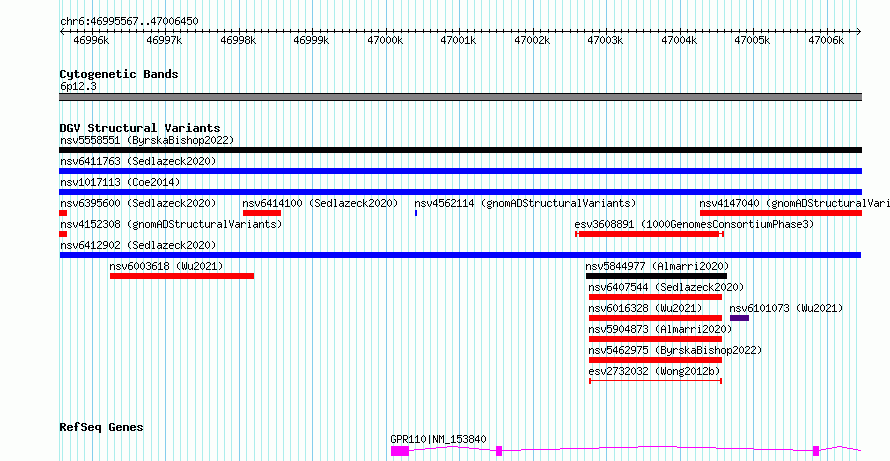Open nsv6395600 (Sedlazeck2020) label
This screenshot has width=890, height=461.
coord(138,203)
